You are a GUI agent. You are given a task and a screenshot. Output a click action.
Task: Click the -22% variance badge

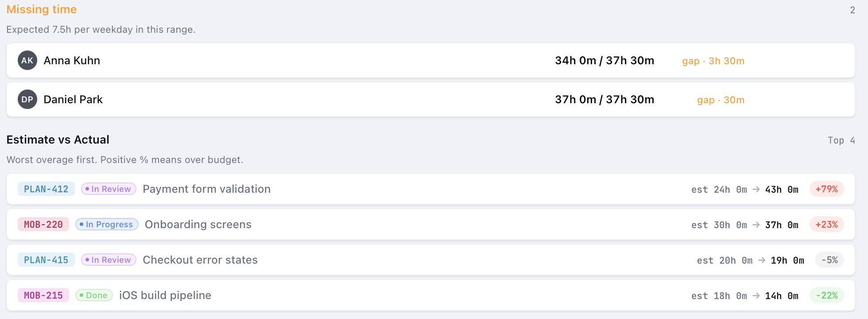[x=826, y=295]
